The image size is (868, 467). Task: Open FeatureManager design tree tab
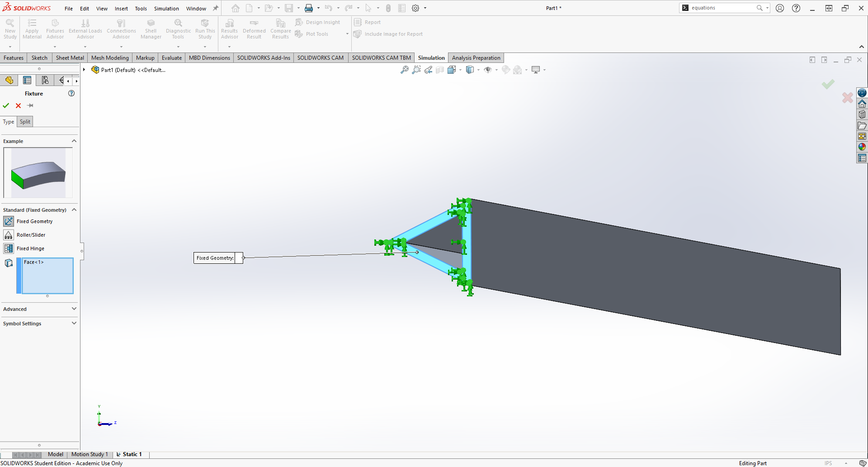tap(9, 80)
